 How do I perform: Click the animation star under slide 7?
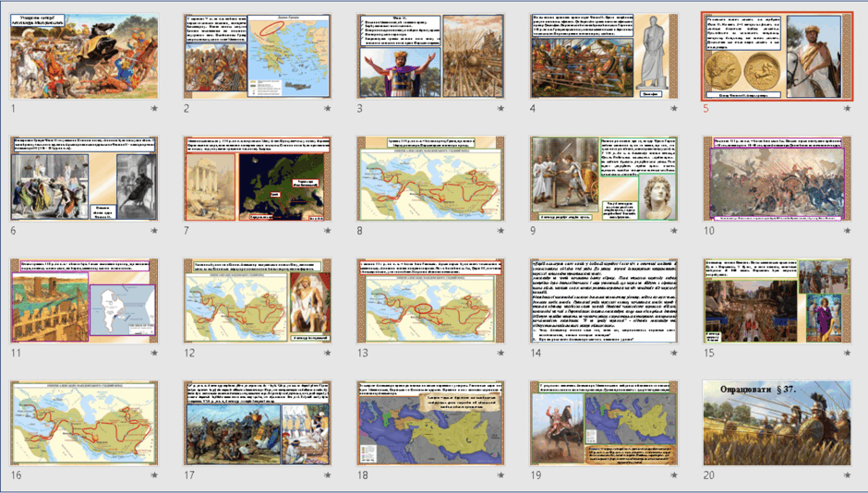[x=327, y=231]
